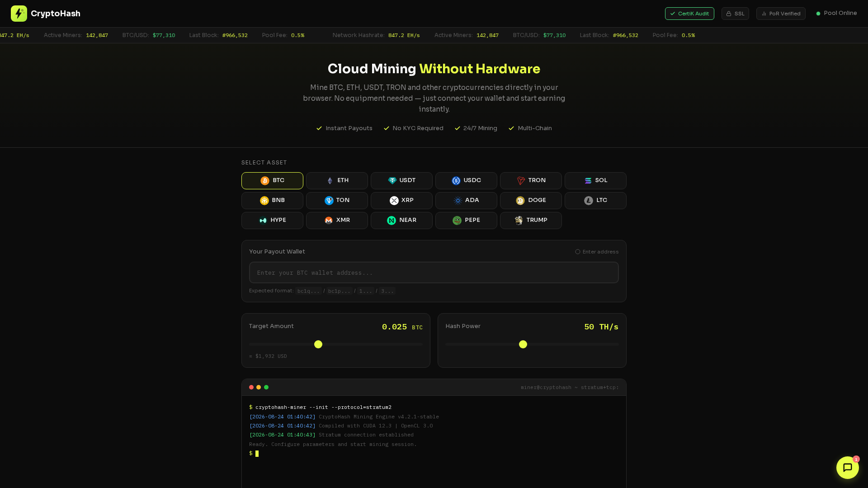Click the Stratum connection established log line
The height and width of the screenshot is (488, 868).
[x=331, y=435]
